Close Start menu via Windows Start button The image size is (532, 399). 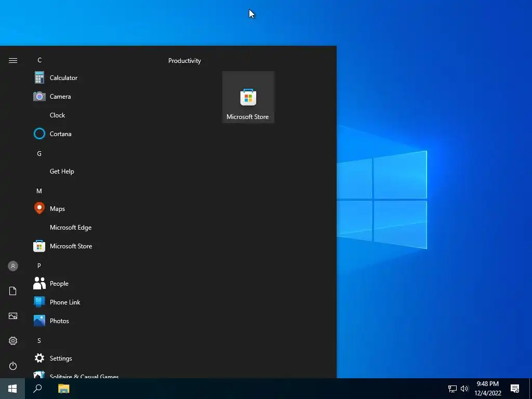(12, 389)
